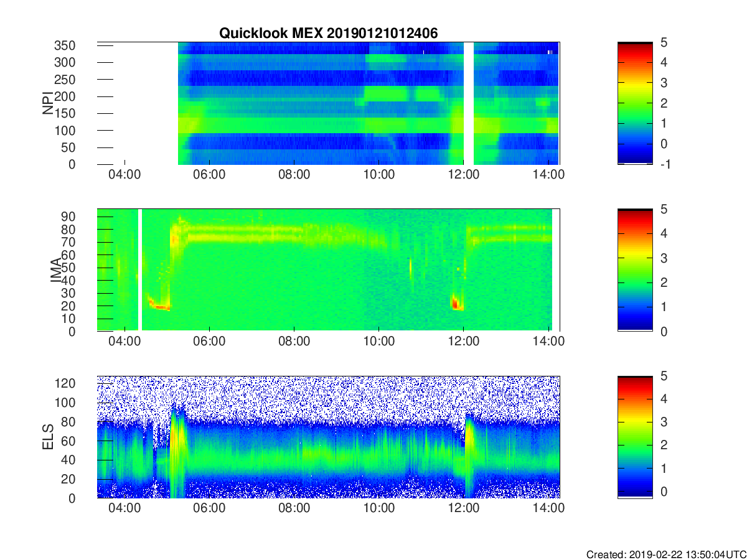Click the ELS color scale bar
The width and height of the screenshot is (747, 560).
click(635, 437)
